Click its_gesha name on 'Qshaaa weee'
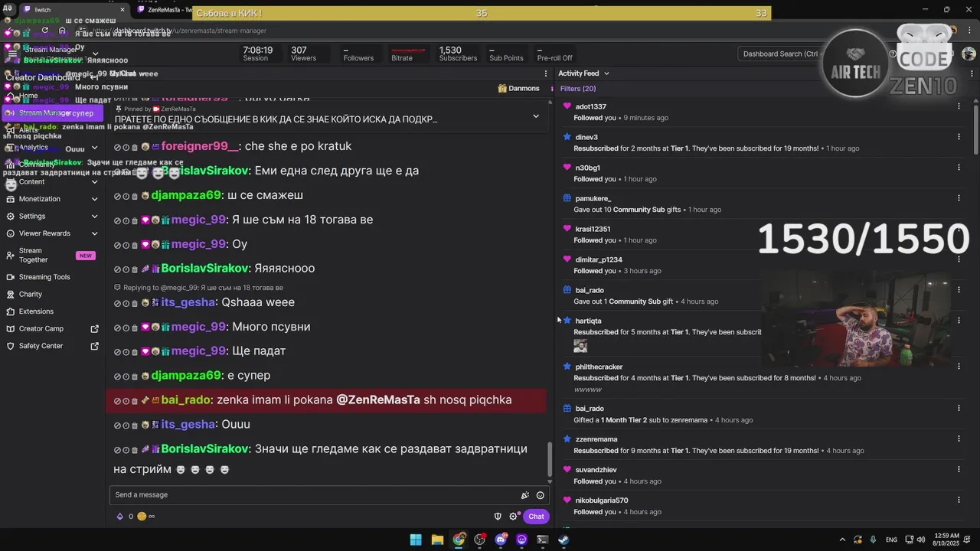This screenshot has width=980, height=551. tap(188, 302)
